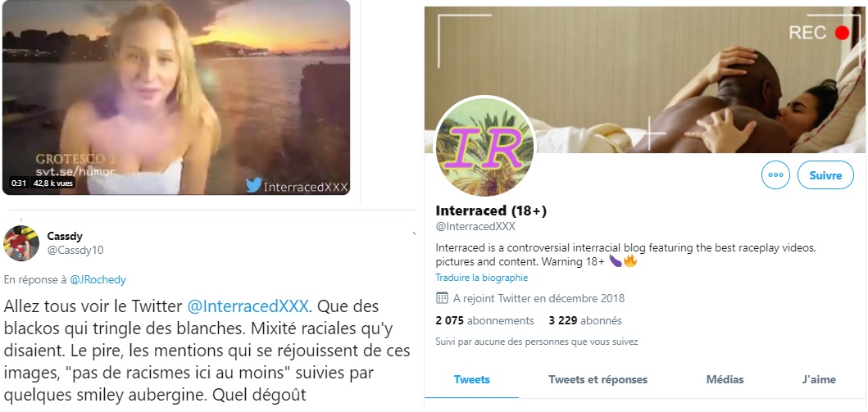This screenshot has height=412, width=868.
Task: Click the Suivre follow button
Action: click(x=825, y=175)
